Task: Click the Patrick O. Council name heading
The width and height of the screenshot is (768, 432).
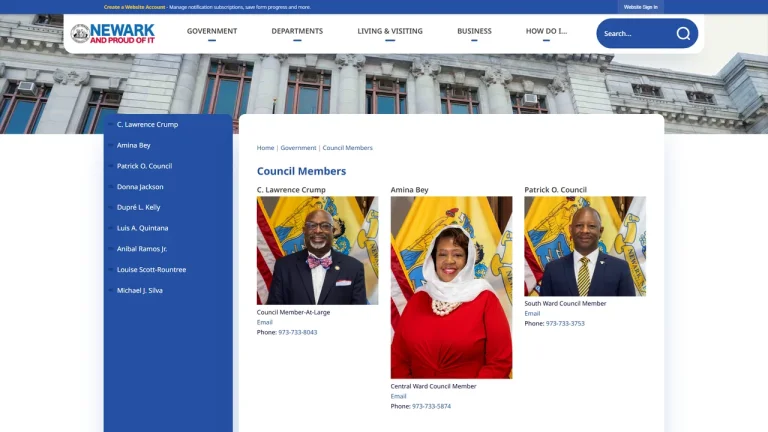Action: (555, 190)
